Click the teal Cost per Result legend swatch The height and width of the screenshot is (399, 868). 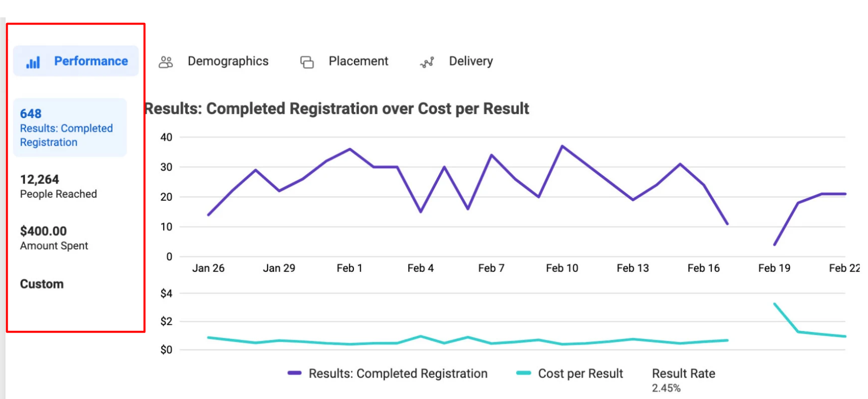coord(524,373)
